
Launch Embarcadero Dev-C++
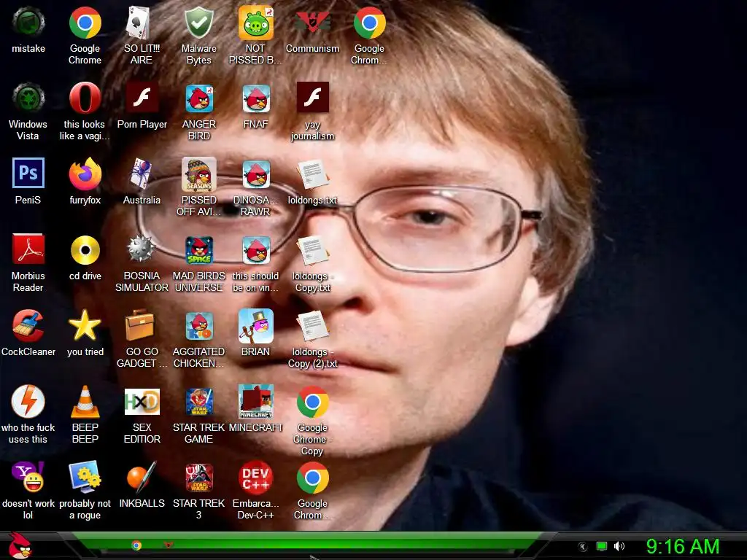[255, 477]
